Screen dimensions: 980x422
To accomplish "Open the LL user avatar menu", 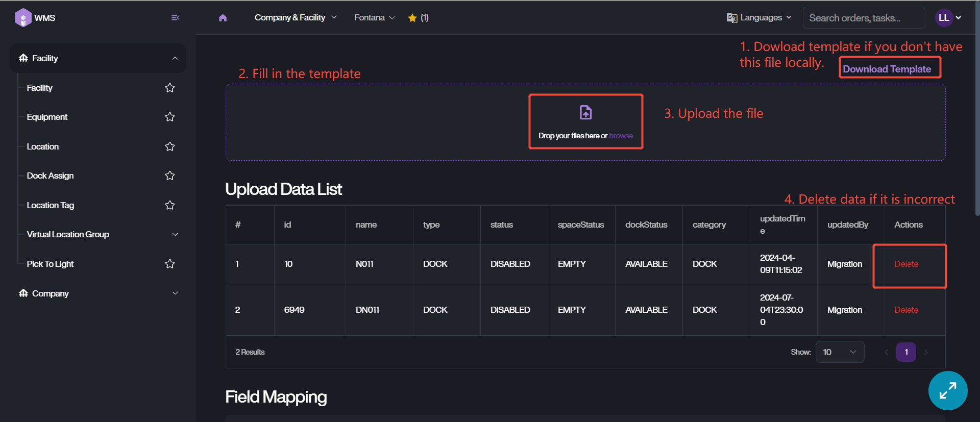I will click(x=948, y=18).
